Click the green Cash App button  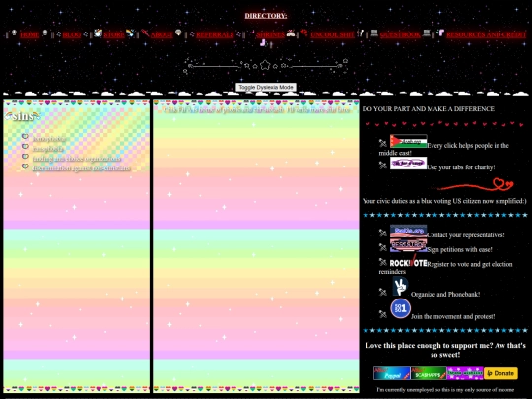429,373
